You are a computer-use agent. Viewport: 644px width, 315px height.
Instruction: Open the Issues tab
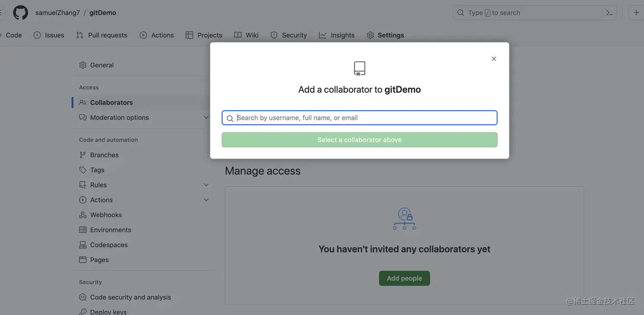tap(49, 35)
